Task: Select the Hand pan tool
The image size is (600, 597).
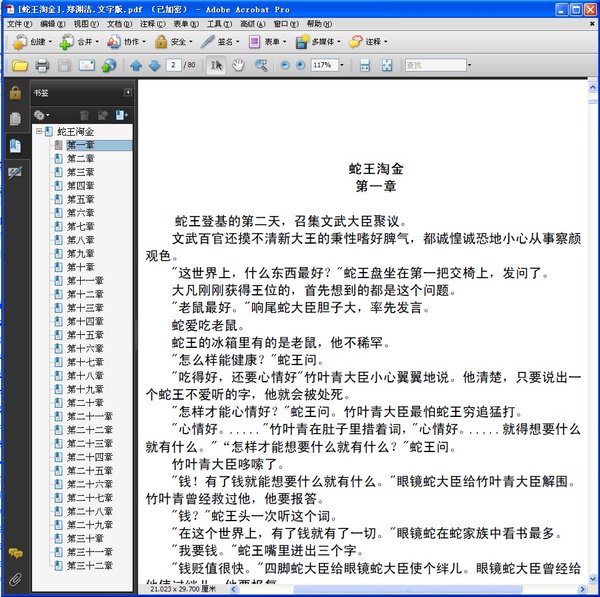Action: click(238, 65)
